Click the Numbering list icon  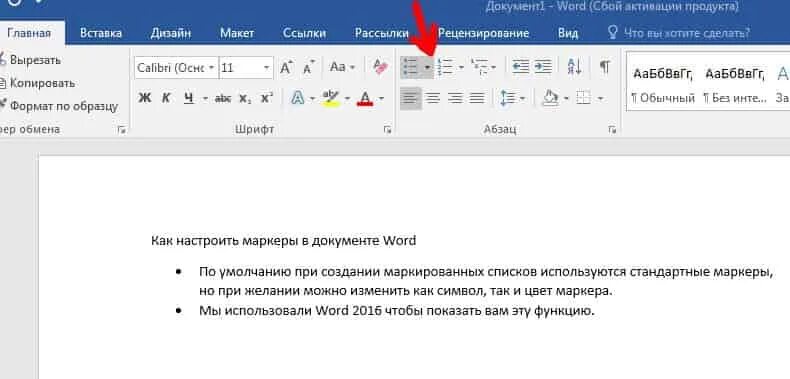click(x=445, y=67)
